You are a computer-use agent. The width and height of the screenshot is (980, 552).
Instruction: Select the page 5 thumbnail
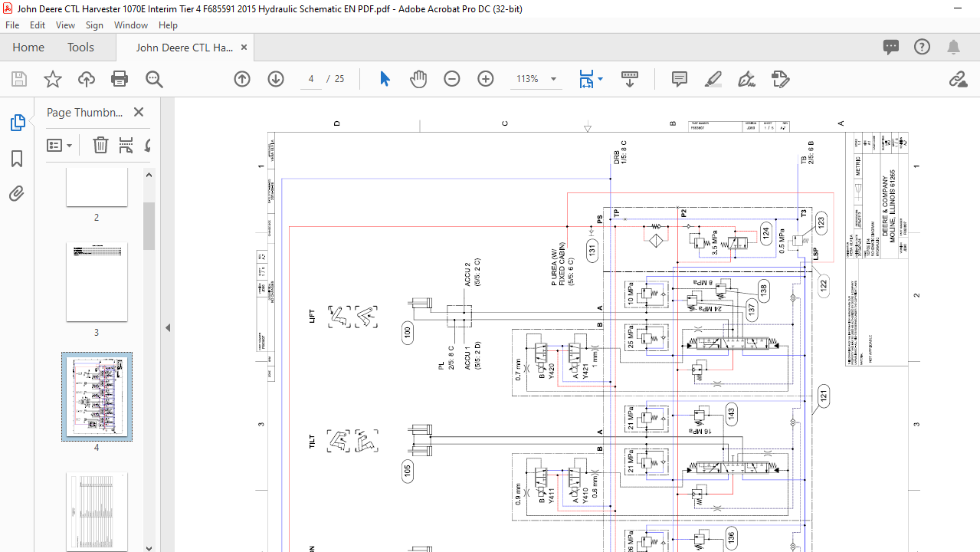coord(97,512)
